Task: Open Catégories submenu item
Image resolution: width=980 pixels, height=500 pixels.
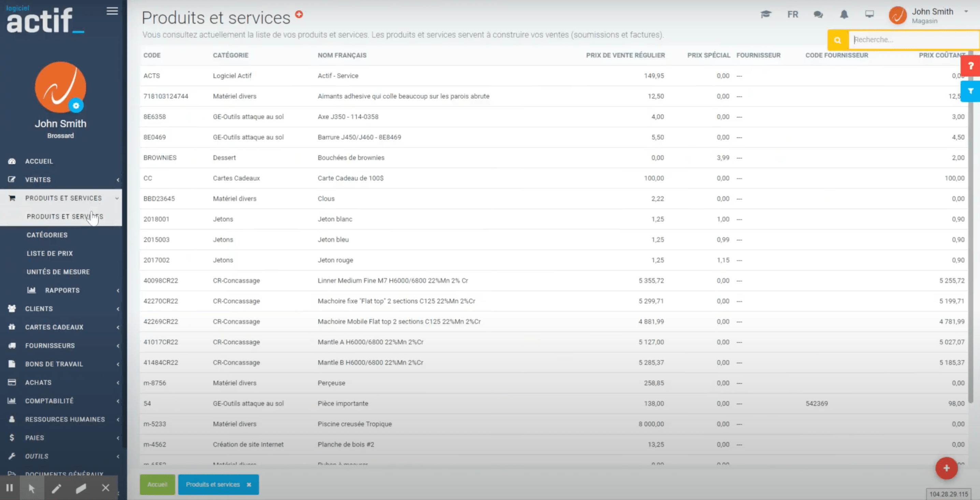Action: click(47, 235)
